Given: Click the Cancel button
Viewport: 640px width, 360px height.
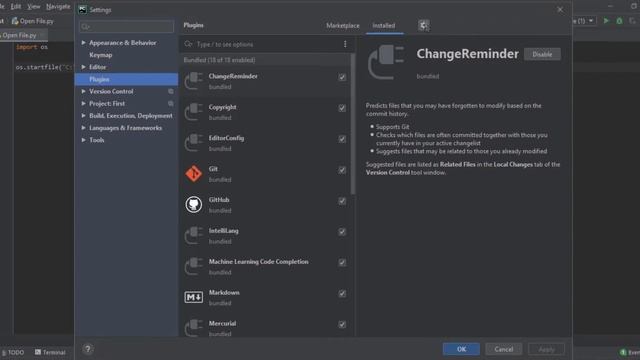Looking at the screenshot, I should (x=504, y=349).
